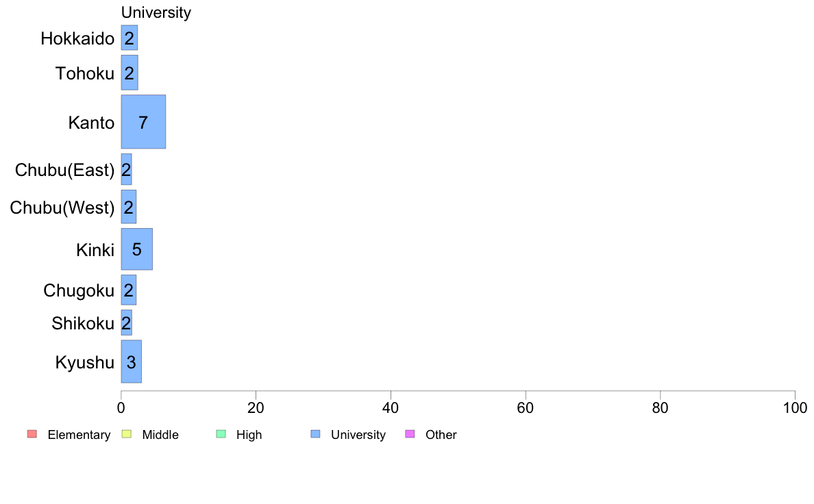
Task: Click the Other legend text
Action: tap(441, 434)
